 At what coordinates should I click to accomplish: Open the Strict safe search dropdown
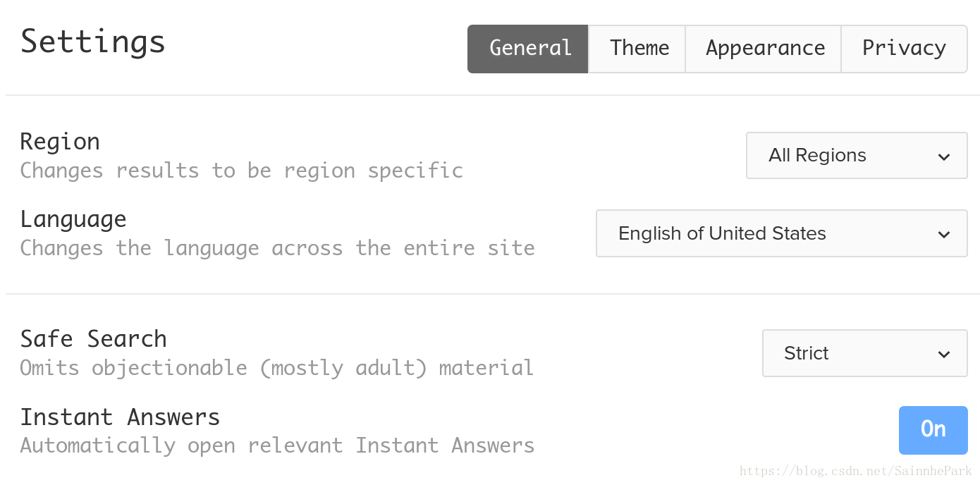[864, 353]
